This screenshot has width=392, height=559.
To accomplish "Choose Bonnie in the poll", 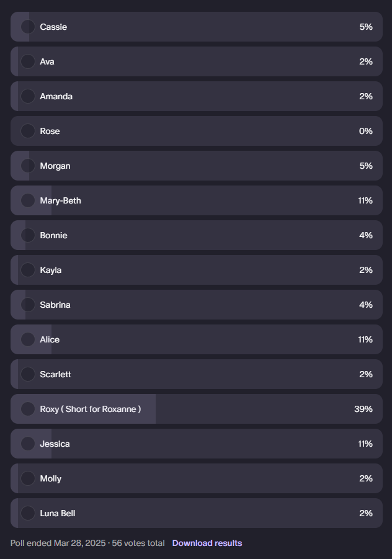I will (x=28, y=235).
